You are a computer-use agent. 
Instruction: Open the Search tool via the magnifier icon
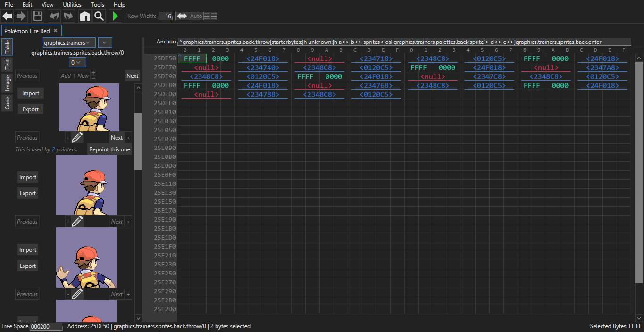99,16
